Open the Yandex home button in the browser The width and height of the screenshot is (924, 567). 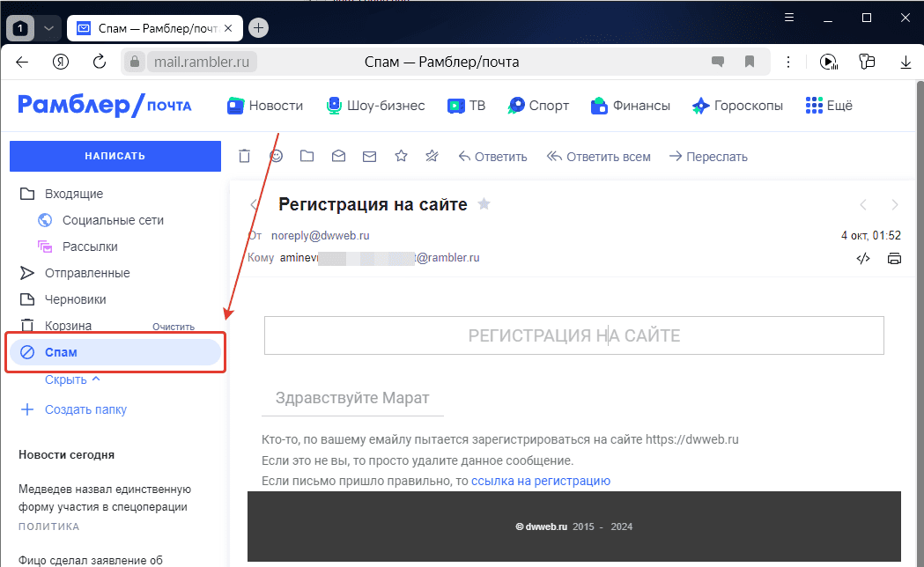tap(61, 62)
